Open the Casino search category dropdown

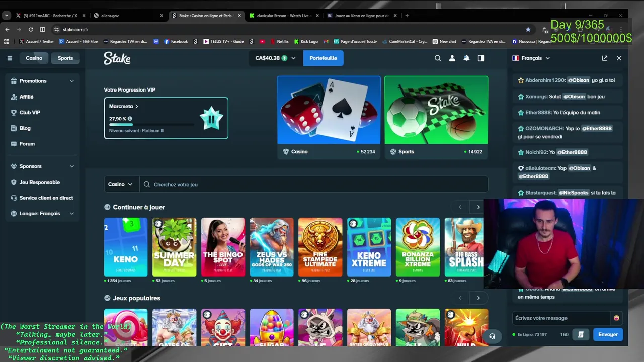(121, 185)
